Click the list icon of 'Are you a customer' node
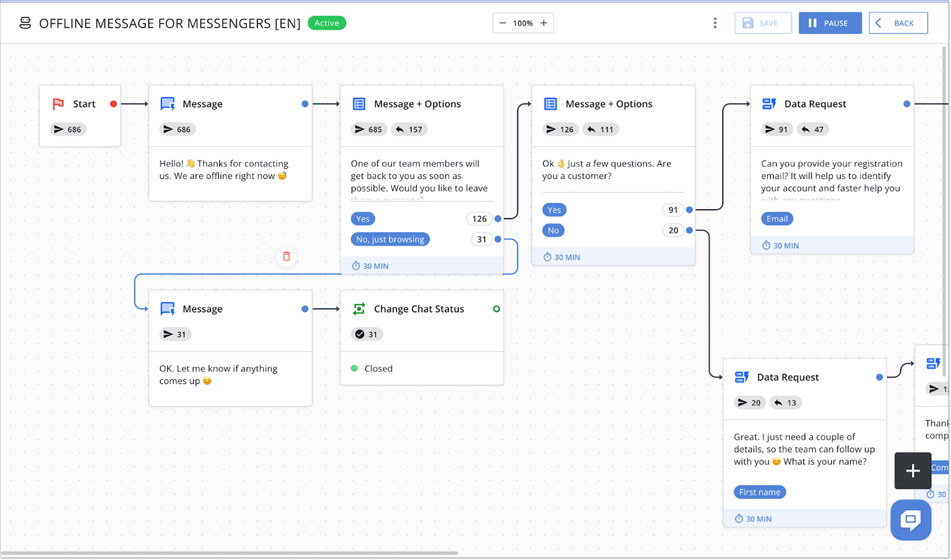This screenshot has width=951, height=560. coord(551,104)
